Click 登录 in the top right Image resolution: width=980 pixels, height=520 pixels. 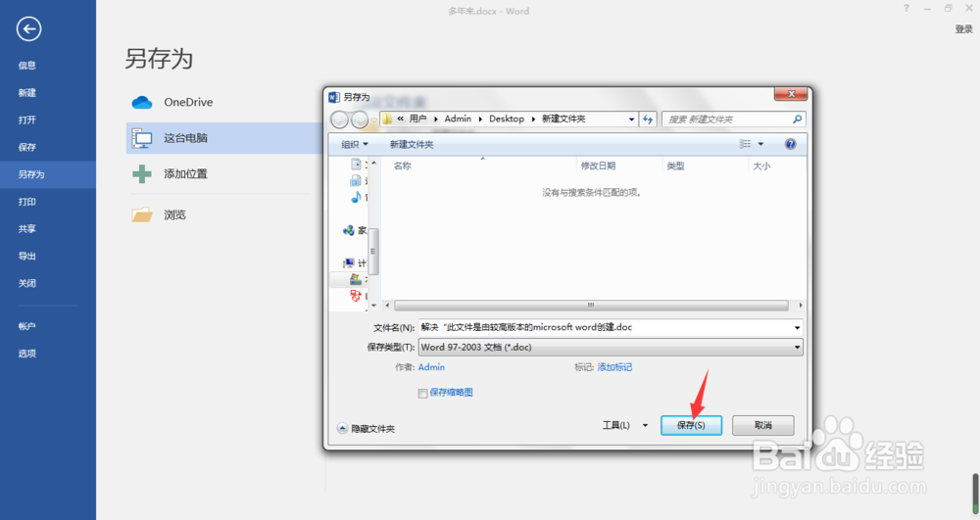963,28
